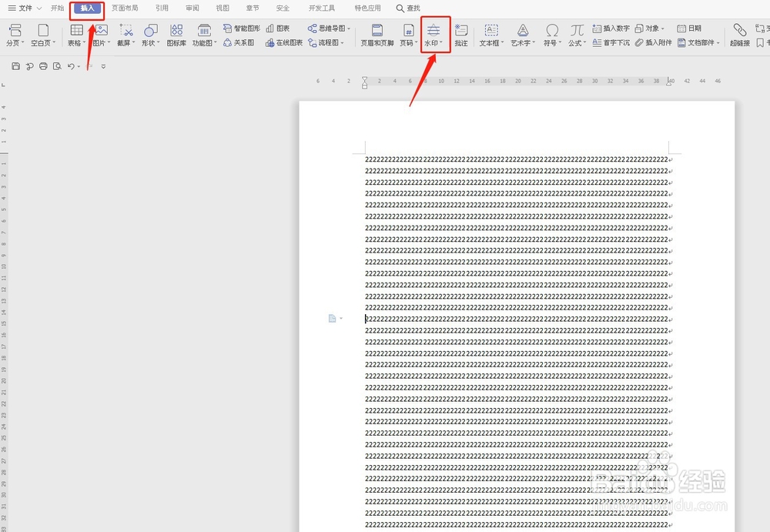The height and width of the screenshot is (532, 770).
Task: Expand the 对象 object dropdown
Action: tap(663, 28)
